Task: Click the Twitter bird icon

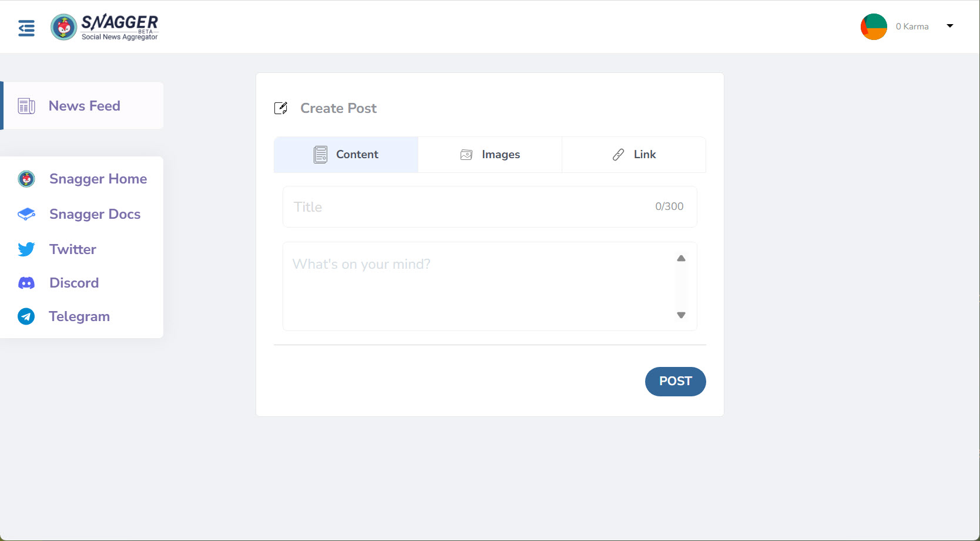Action: tap(26, 249)
